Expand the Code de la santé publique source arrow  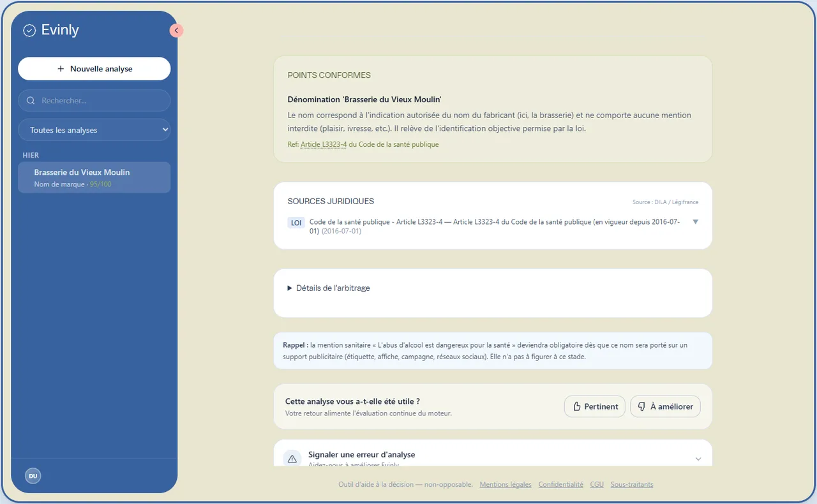click(696, 222)
